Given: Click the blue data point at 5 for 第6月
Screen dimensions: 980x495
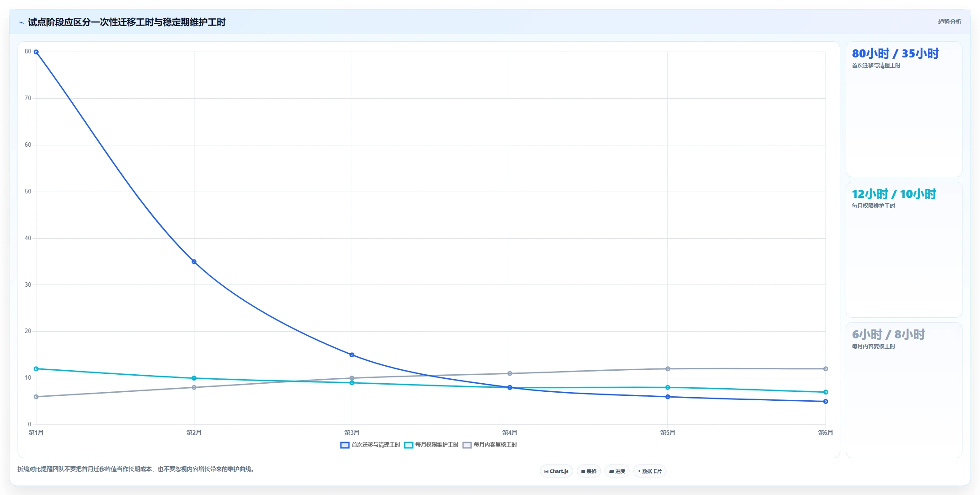Looking at the screenshot, I should tap(825, 402).
